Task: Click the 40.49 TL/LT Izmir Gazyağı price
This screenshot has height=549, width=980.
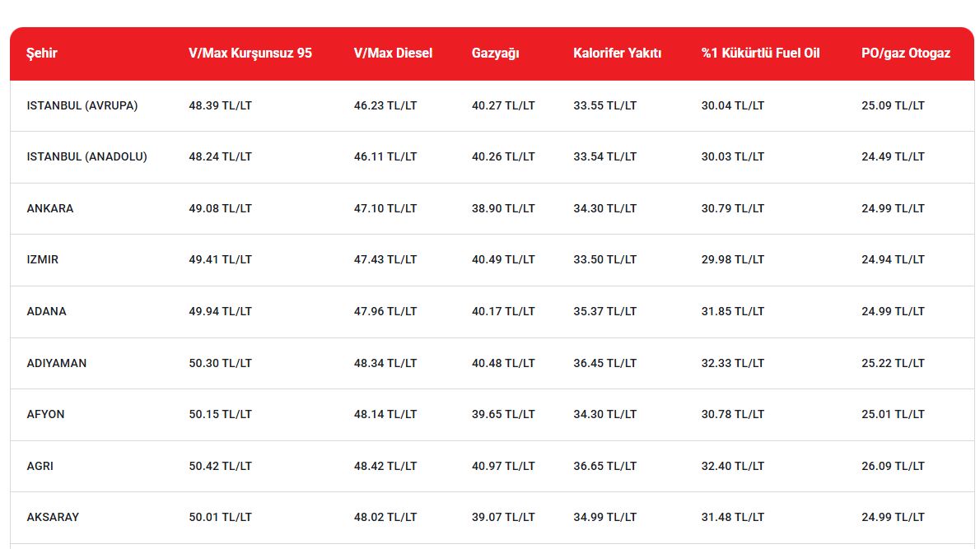Action: coord(503,259)
